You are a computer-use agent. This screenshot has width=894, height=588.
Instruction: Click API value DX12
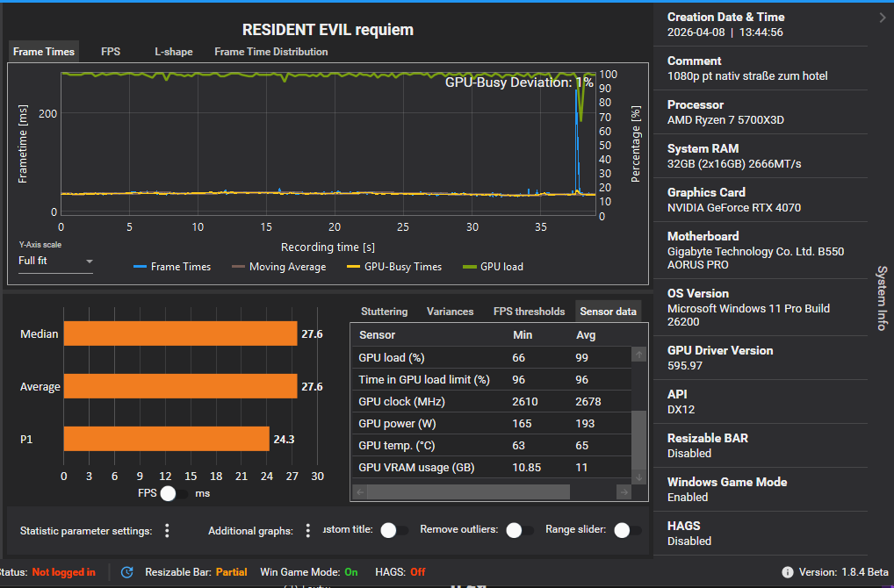tap(681, 409)
